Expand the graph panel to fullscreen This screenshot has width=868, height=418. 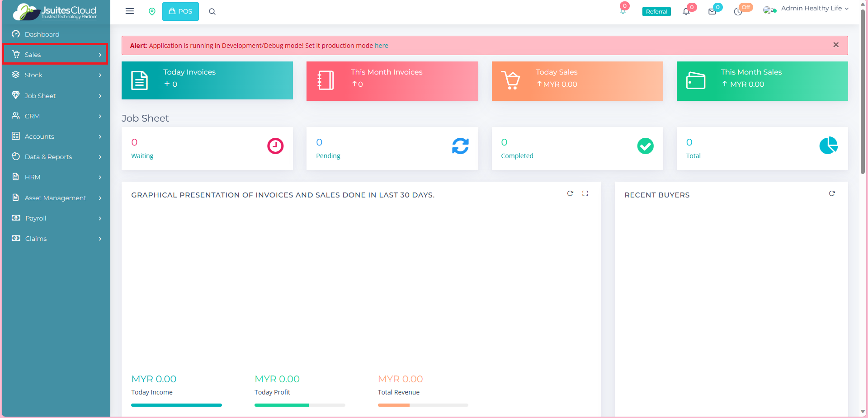click(585, 193)
